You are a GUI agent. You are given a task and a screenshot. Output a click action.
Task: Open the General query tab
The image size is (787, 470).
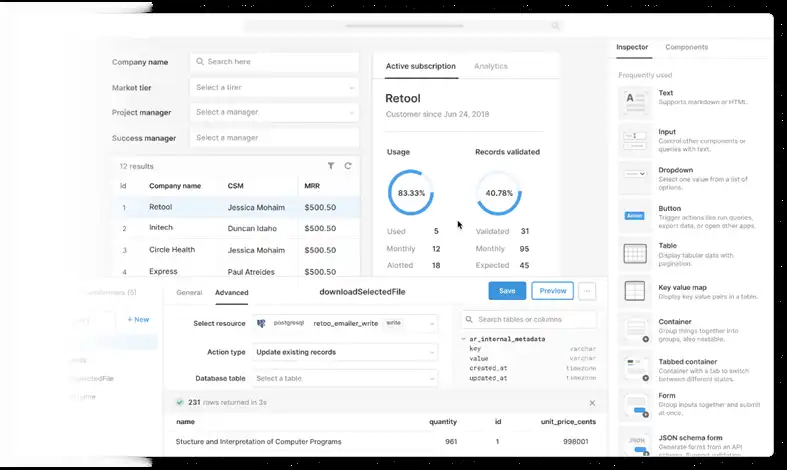(x=189, y=292)
